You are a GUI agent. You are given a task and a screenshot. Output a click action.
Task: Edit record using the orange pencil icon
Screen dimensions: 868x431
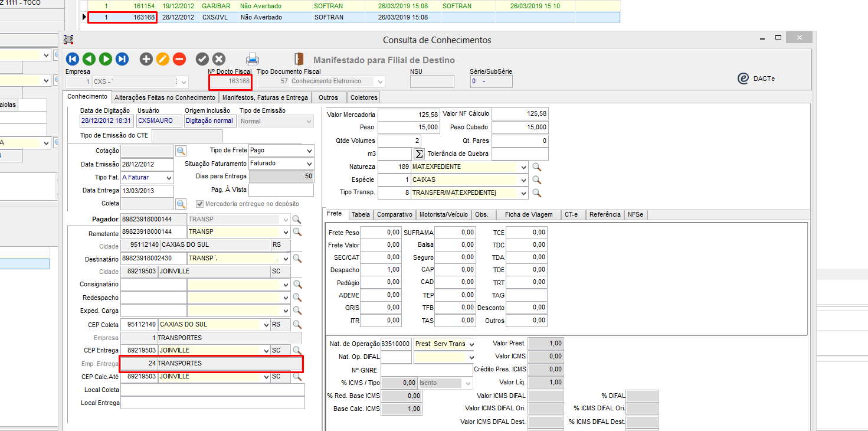tap(163, 59)
